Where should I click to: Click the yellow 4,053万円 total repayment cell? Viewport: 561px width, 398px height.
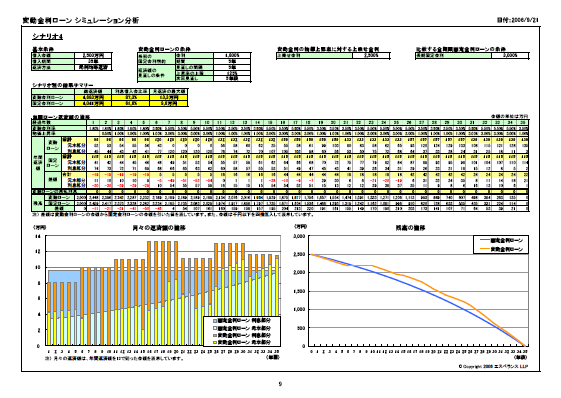93,97
